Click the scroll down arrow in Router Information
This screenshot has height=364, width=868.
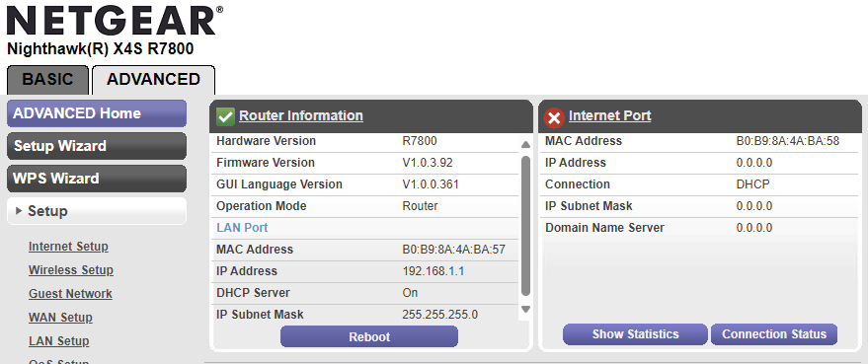525,309
